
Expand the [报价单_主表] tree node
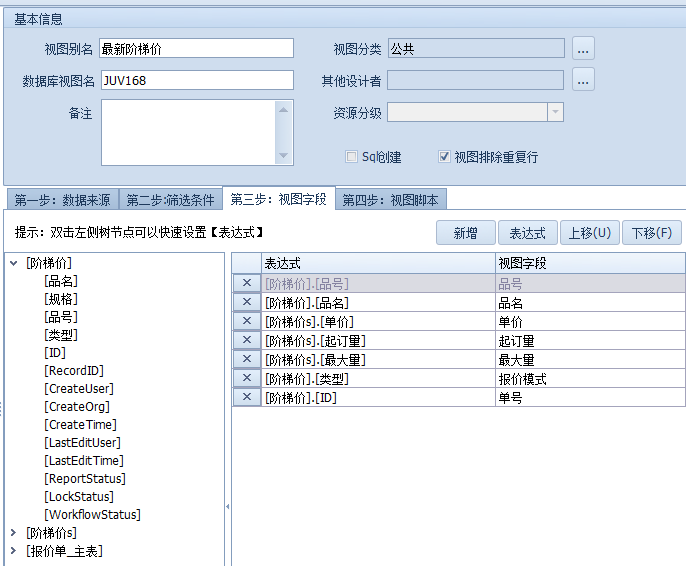point(13,551)
